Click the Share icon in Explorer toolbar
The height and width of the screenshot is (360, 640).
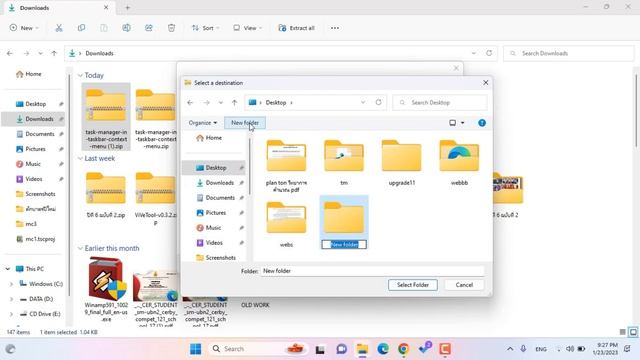point(149,28)
